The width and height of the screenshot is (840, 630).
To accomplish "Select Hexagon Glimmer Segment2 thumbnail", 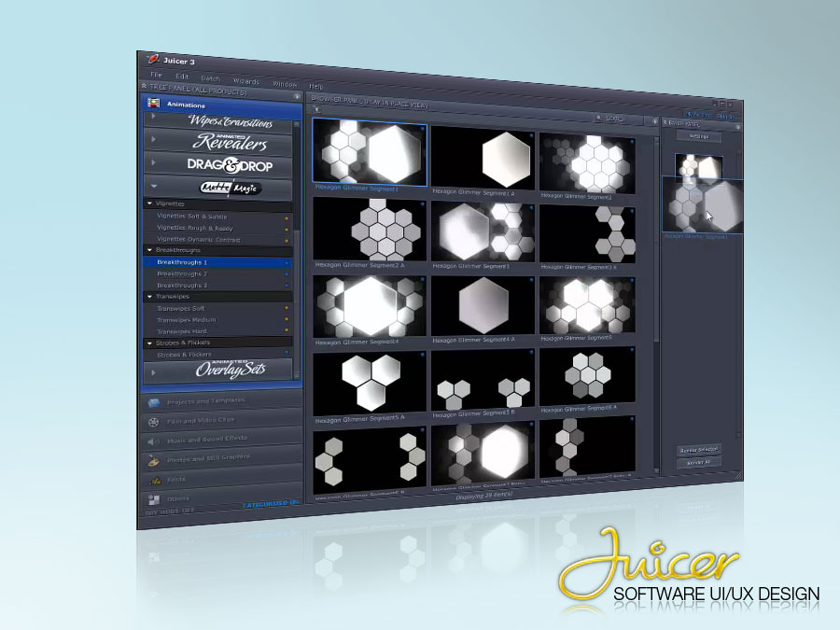I will click(x=587, y=163).
